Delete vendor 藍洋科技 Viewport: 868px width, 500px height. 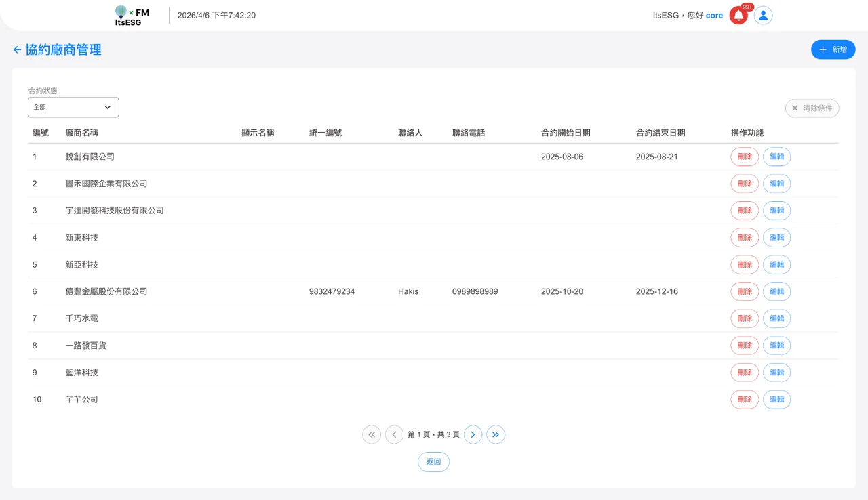[745, 373]
